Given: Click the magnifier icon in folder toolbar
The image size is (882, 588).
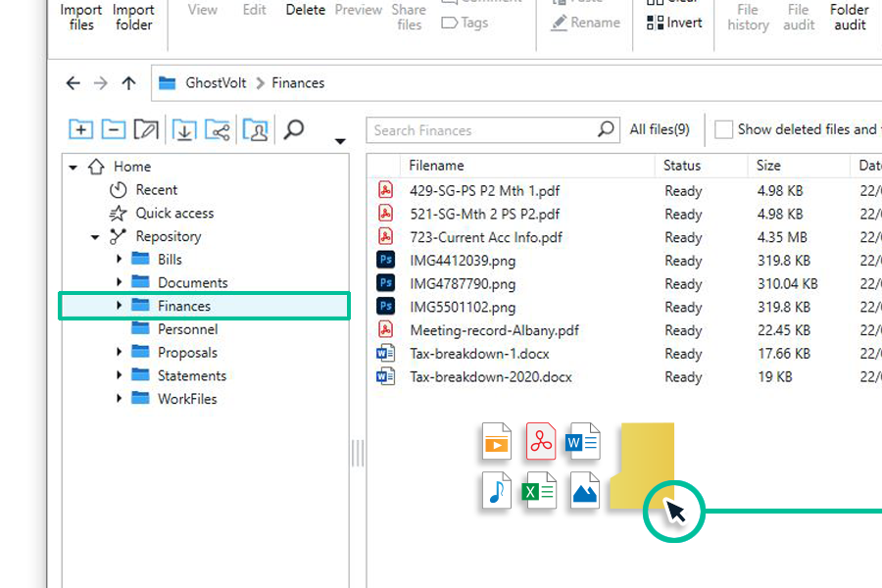Looking at the screenshot, I should (294, 129).
